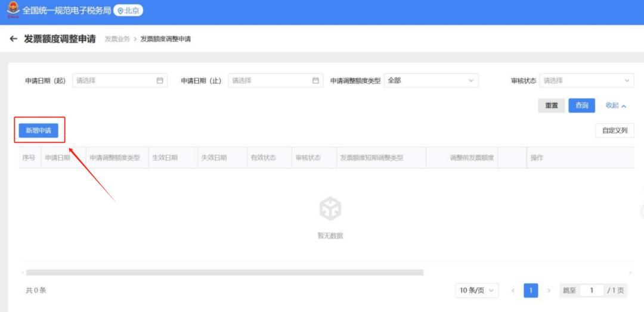644x312 pixels.
Task: Open calendar icon for 申请日期（止）
Action: (316, 80)
